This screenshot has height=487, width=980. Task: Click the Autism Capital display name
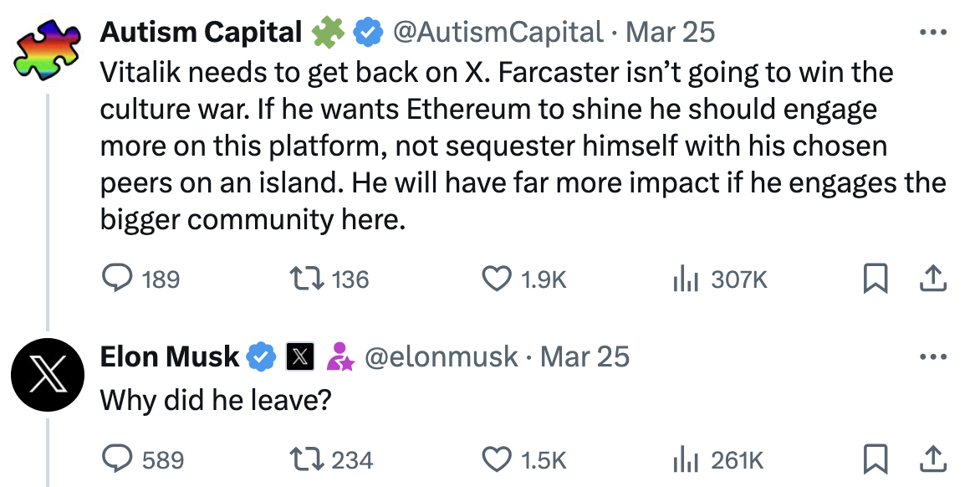[x=201, y=31]
